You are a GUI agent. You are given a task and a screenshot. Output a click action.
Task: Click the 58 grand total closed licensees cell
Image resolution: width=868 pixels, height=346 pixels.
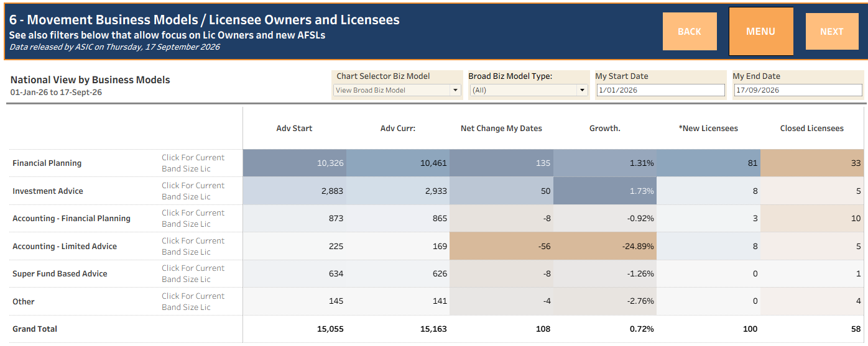[x=812, y=329]
